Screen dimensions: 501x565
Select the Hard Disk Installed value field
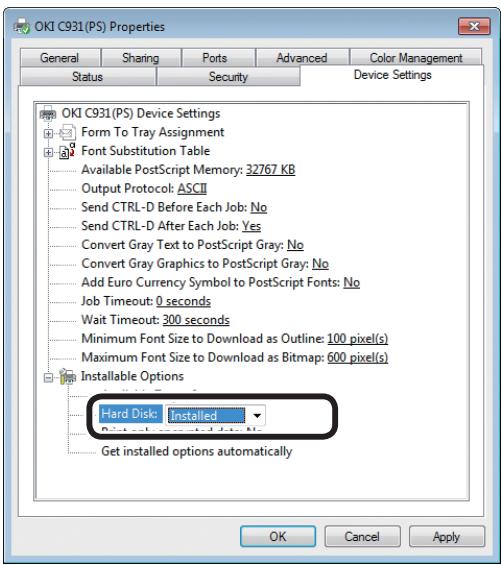click(x=207, y=415)
